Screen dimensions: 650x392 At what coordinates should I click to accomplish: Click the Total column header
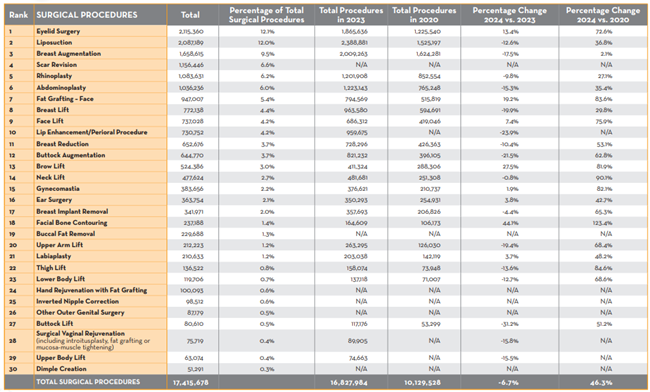pyautogui.click(x=190, y=15)
